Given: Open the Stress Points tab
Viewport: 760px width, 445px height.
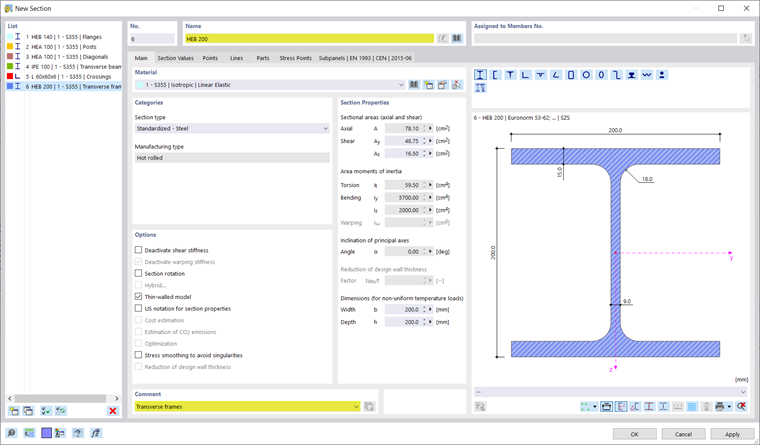Looking at the screenshot, I should click(x=295, y=58).
